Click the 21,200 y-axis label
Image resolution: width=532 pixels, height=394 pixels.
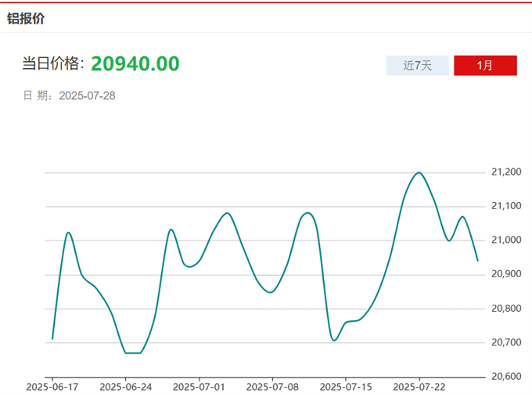coord(505,172)
